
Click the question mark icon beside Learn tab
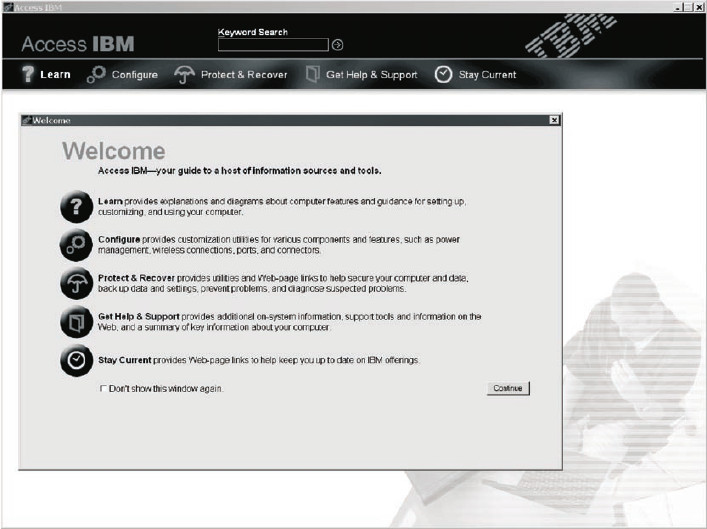click(x=28, y=74)
